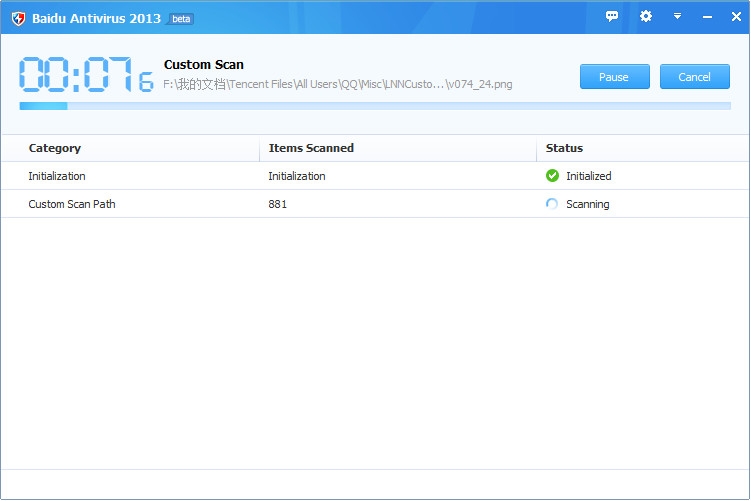This screenshot has width=751, height=501.
Task: Open the settings gear icon
Action: click(x=646, y=16)
